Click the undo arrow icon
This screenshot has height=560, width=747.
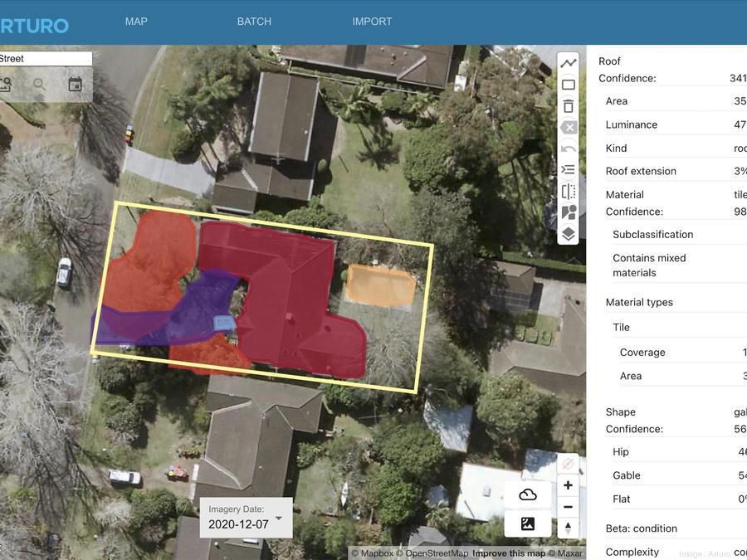(569, 149)
